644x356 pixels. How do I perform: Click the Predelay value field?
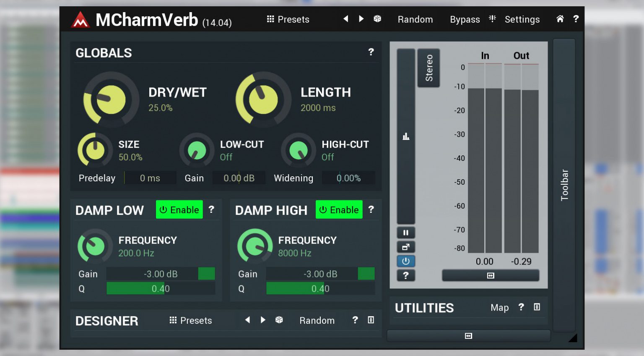(x=150, y=178)
